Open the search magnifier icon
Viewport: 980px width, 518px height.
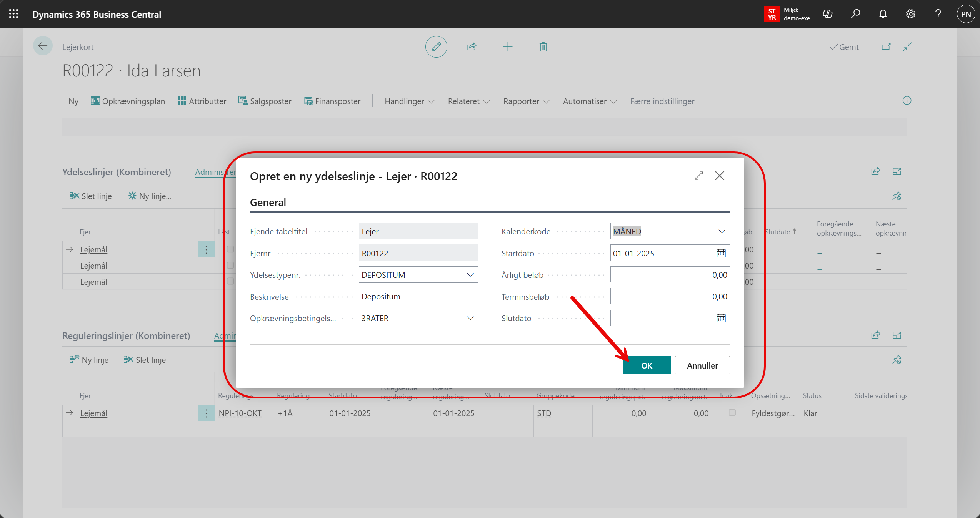[x=855, y=14]
